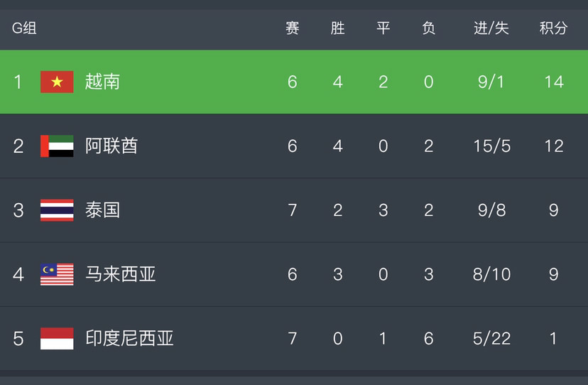Click the 赛 matches column header
This screenshot has width=588, height=385.
tap(293, 28)
